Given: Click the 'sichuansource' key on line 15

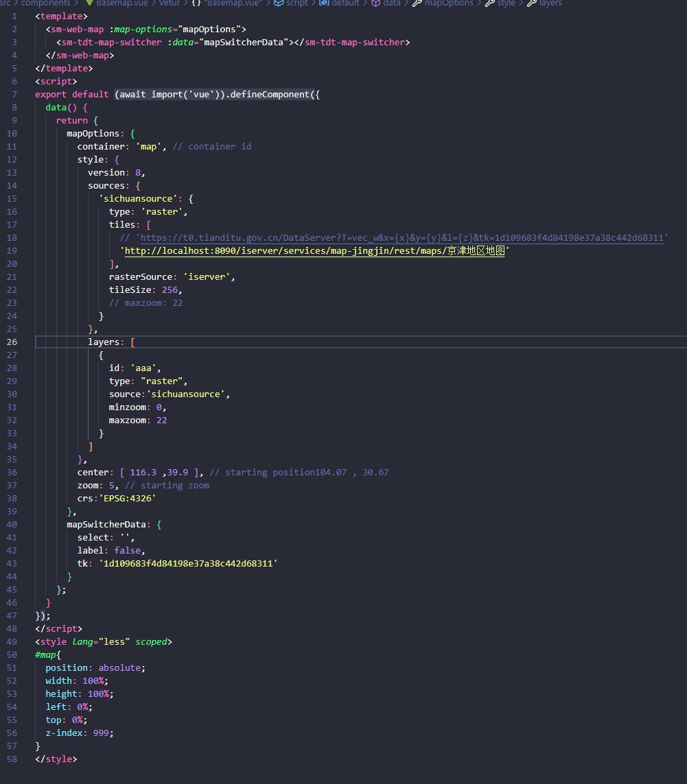Looking at the screenshot, I should pos(138,198).
